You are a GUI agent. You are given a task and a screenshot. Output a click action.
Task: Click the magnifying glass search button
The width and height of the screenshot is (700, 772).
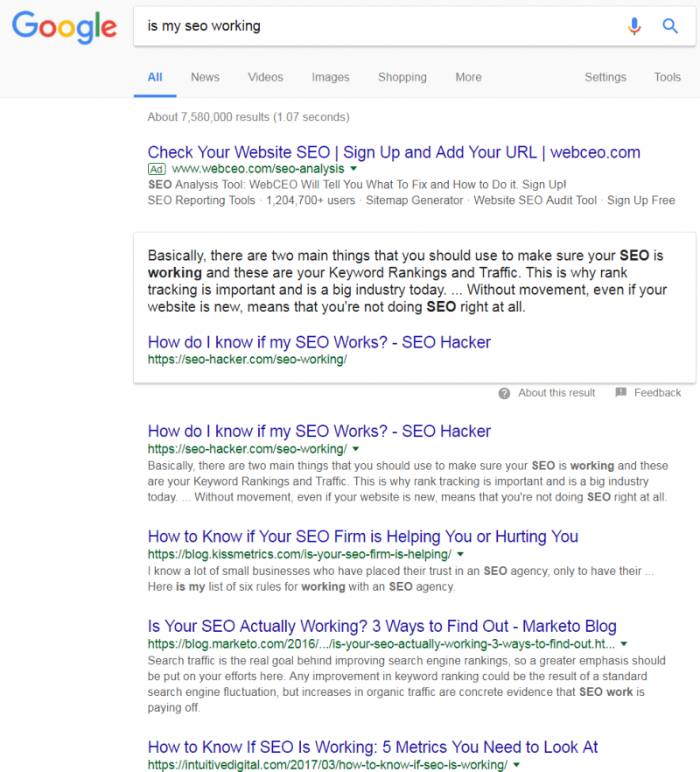tap(670, 26)
